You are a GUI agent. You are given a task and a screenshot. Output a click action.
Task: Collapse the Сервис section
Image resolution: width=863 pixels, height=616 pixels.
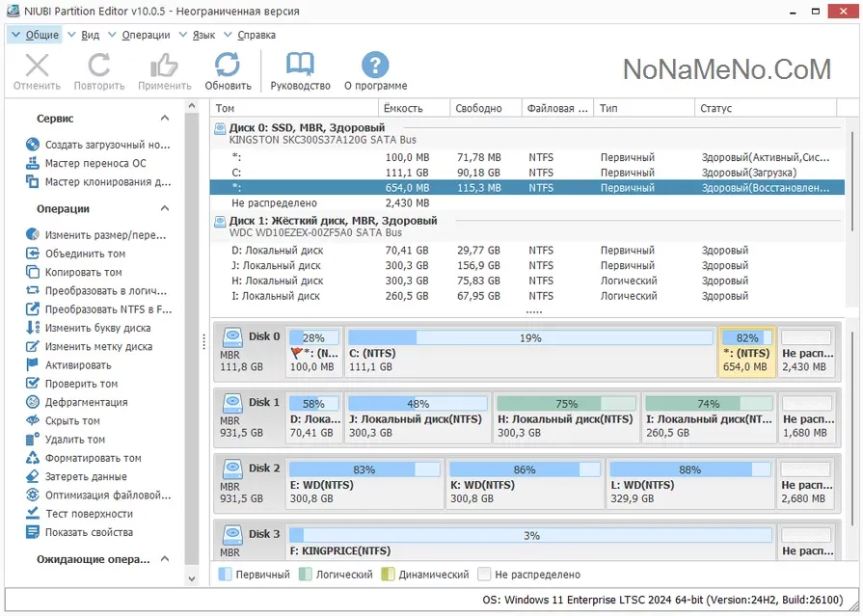tap(165, 119)
